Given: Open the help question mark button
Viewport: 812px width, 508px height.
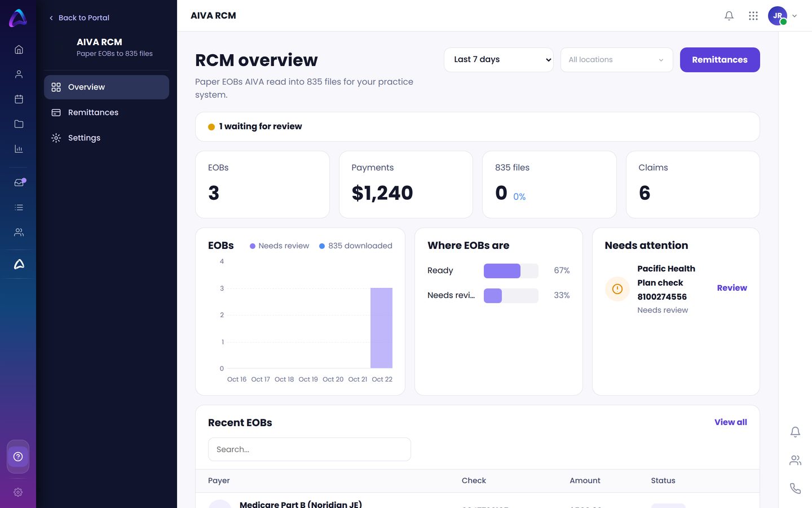Looking at the screenshot, I should 18,457.
